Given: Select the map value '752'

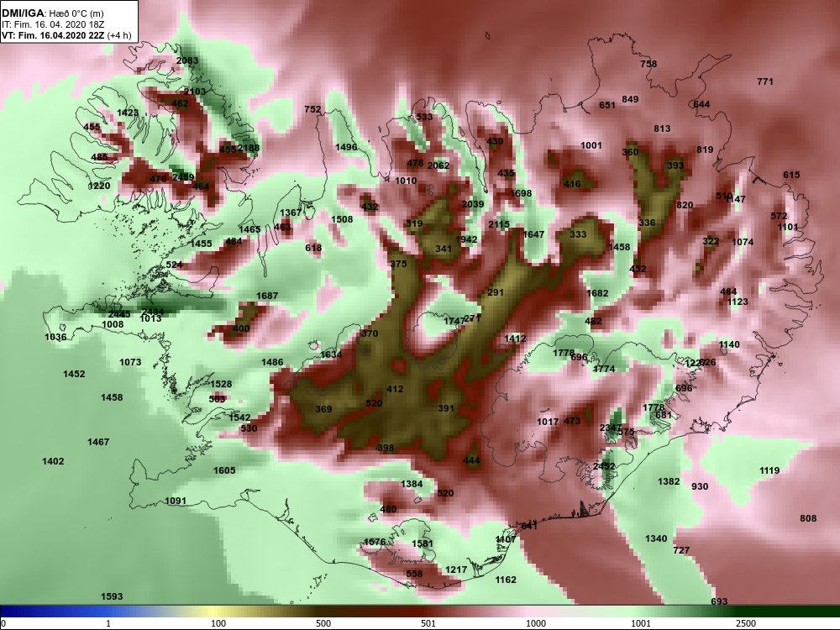Looking at the screenshot, I should [312, 109].
